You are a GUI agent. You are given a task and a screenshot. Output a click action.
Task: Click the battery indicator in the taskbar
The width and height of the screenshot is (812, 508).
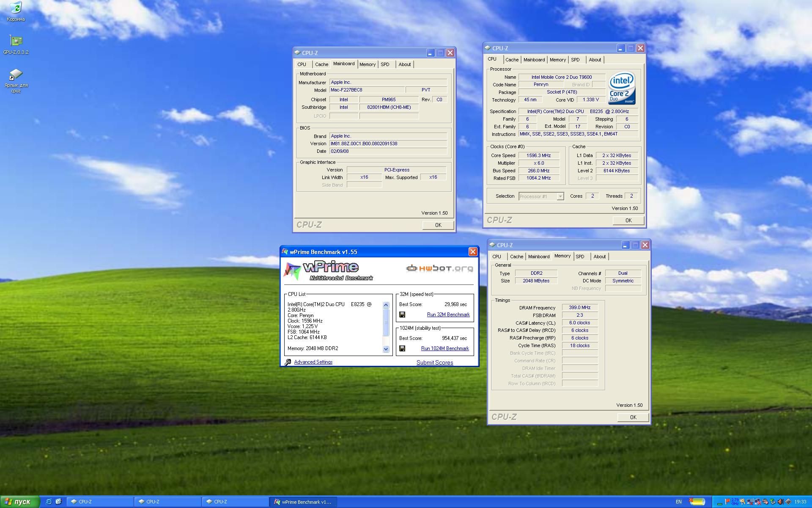click(x=697, y=502)
